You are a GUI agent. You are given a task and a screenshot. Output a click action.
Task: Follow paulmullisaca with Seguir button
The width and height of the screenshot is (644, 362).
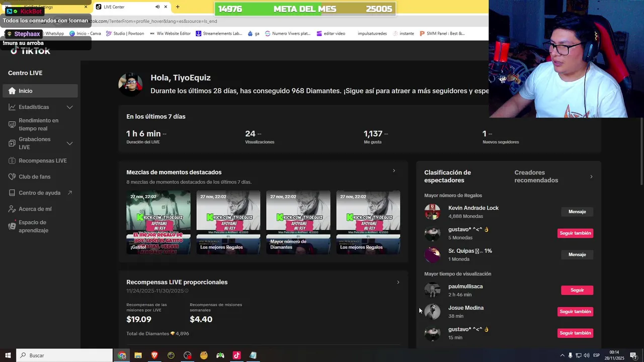pos(577,290)
